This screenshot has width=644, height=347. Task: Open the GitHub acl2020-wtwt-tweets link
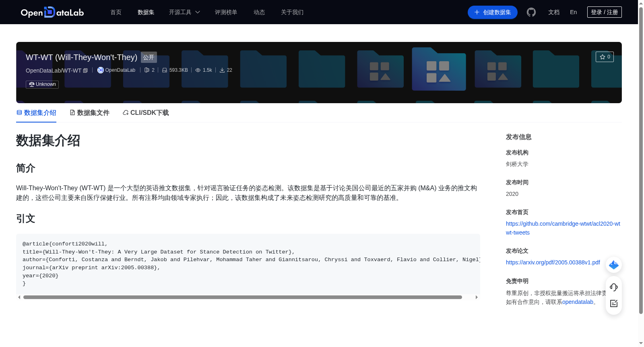(563, 228)
